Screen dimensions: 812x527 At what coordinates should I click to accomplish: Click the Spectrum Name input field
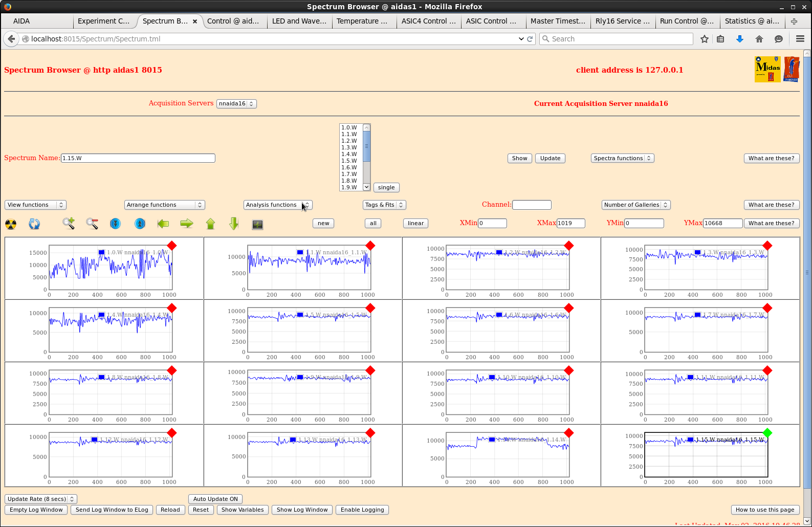(x=138, y=158)
